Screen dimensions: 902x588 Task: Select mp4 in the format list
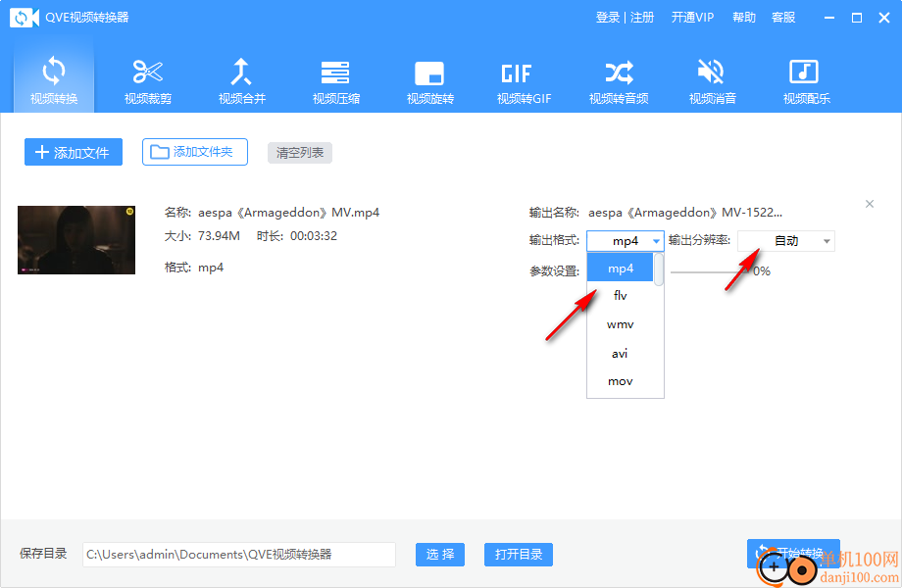pyautogui.click(x=620, y=268)
